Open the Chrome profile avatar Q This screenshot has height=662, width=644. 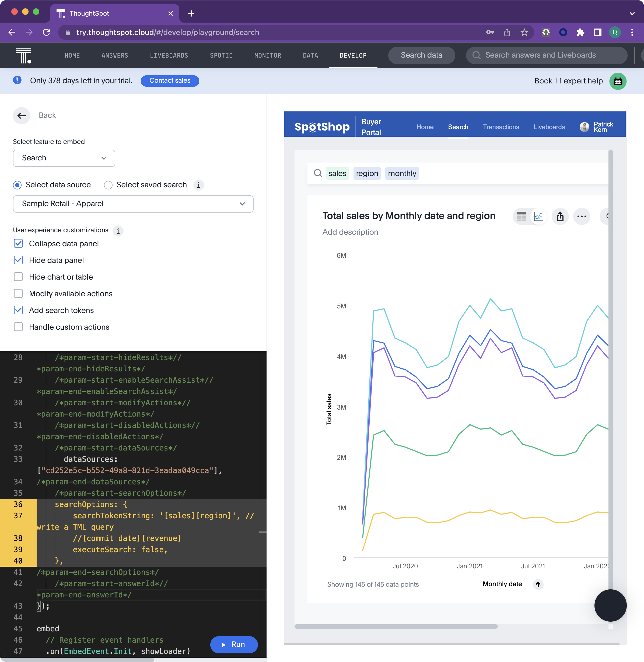coord(615,32)
